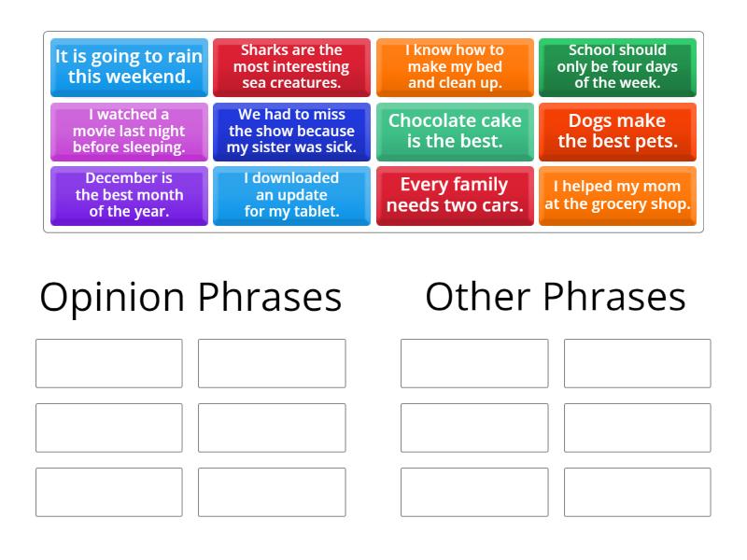This screenshot has width=747, height=560.
Task: Click the 'Every family needs two cars' card
Action: click(x=455, y=196)
